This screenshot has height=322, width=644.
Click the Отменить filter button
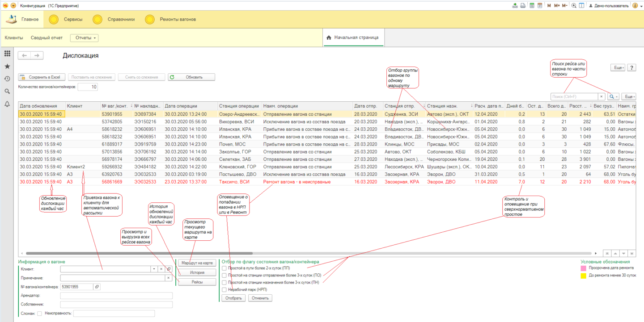point(260,298)
